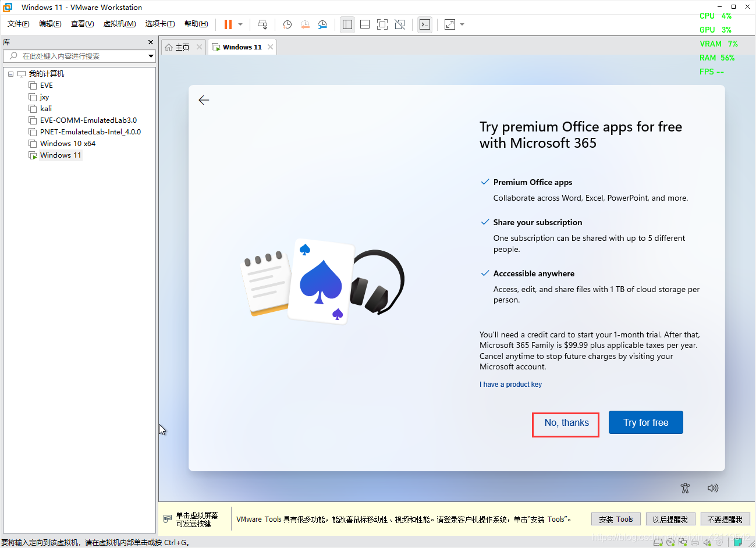
Task: Select the Windows 10 x64 virtual machine
Action: pos(68,144)
